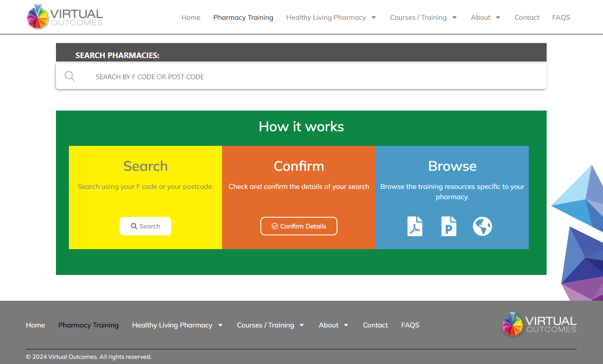Click the Virtual Outcomes logo in footer
The image size is (603, 364).
pyautogui.click(x=539, y=324)
